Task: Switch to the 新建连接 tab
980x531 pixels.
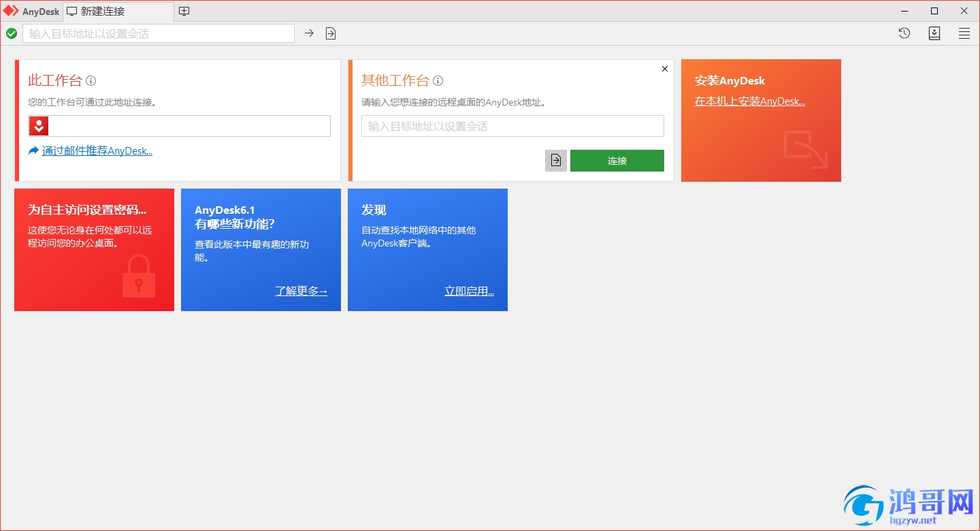Action: pyautogui.click(x=118, y=11)
